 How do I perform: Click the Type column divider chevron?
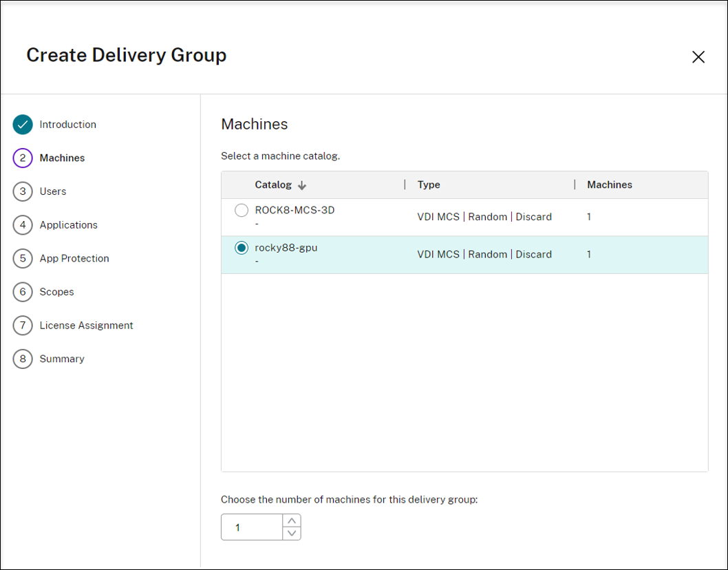tap(405, 184)
